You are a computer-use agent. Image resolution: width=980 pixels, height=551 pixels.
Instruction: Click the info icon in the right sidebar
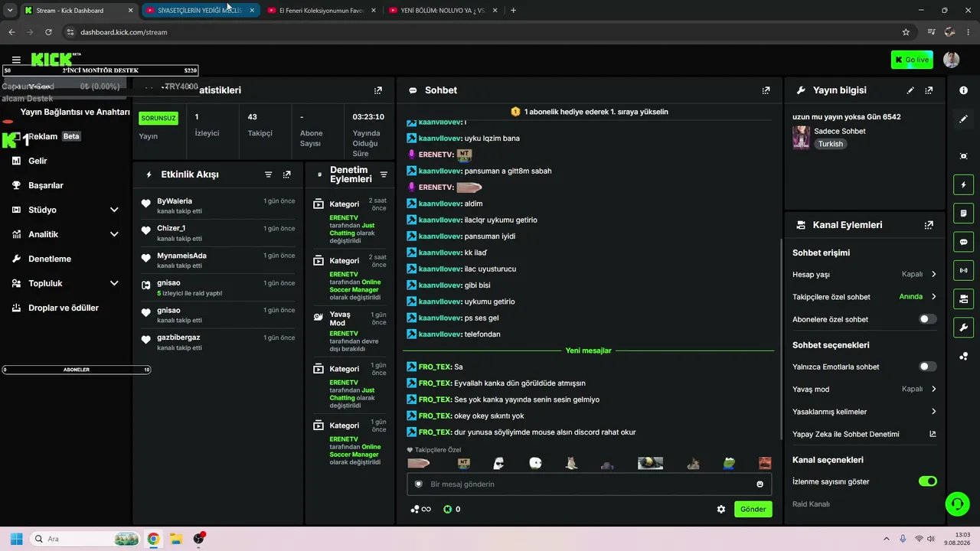coord(963,90)
